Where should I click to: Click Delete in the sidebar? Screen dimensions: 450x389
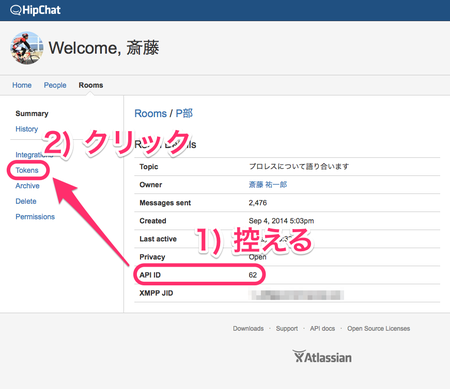point(26,201)
